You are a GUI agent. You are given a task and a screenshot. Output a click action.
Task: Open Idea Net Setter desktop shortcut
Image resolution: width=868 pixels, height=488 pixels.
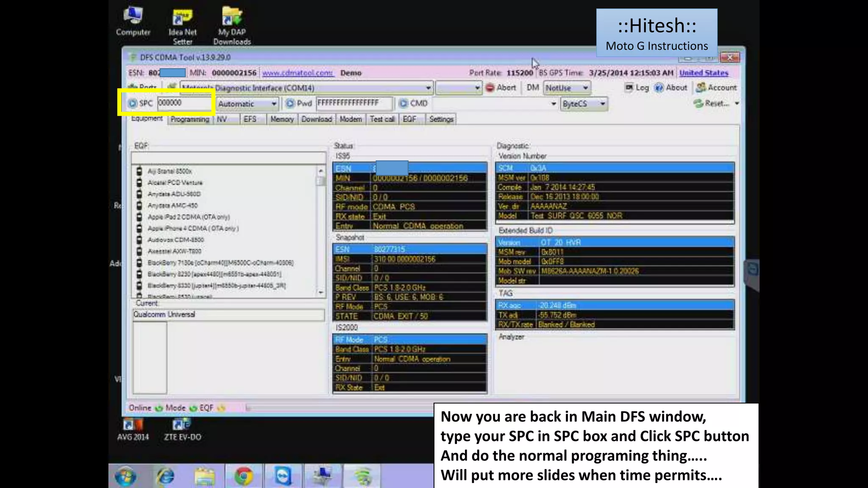[x=183, y=26]
